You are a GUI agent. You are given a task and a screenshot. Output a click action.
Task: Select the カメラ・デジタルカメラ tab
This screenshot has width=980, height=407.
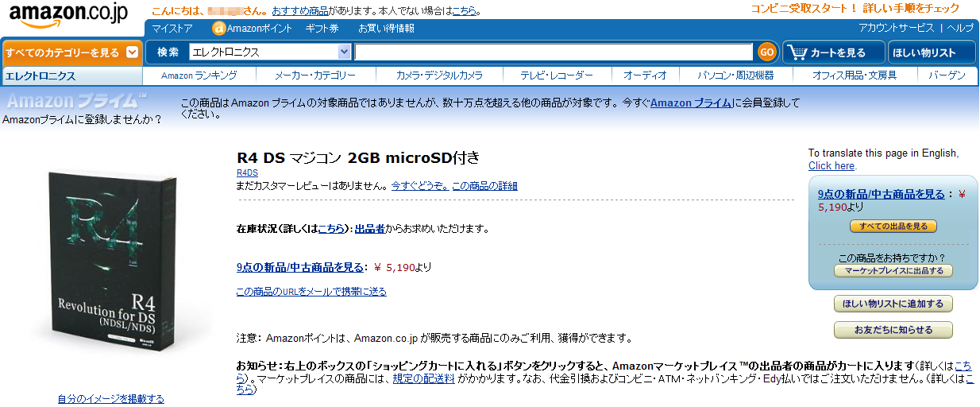pyautogui.click(x=439, y=76)
